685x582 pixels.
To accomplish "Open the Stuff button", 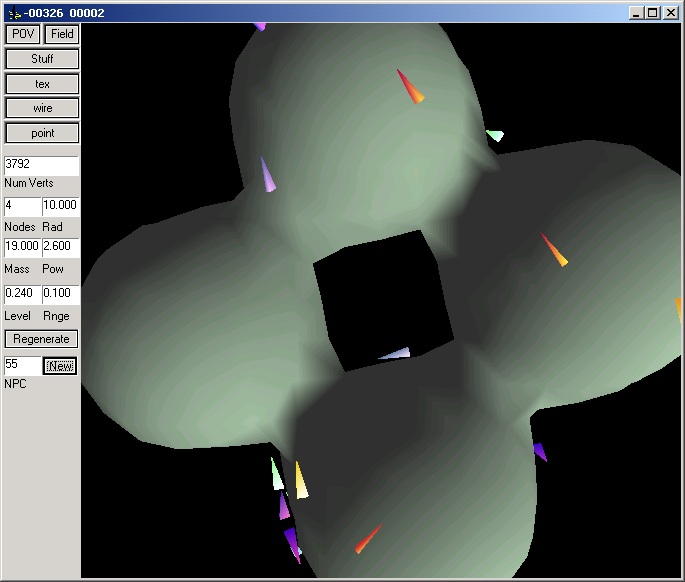I will coord(42,59).
